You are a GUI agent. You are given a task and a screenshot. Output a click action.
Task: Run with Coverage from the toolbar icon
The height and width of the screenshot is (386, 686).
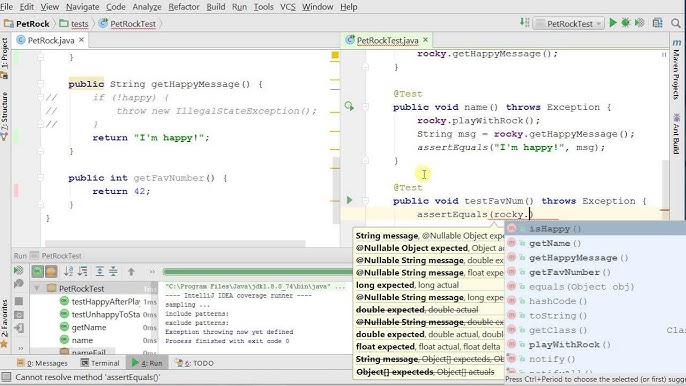point(640,23)
